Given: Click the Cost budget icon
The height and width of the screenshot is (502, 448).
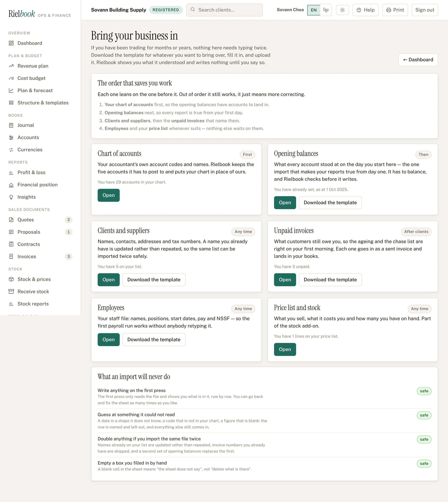Looking at the screenshot, I should [x=11, y=78].
